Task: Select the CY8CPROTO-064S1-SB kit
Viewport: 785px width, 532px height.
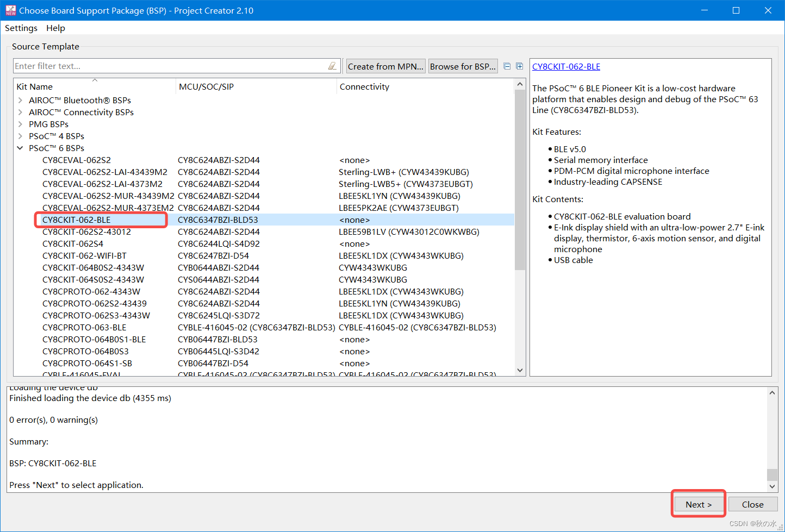Action: click(87, 363)
